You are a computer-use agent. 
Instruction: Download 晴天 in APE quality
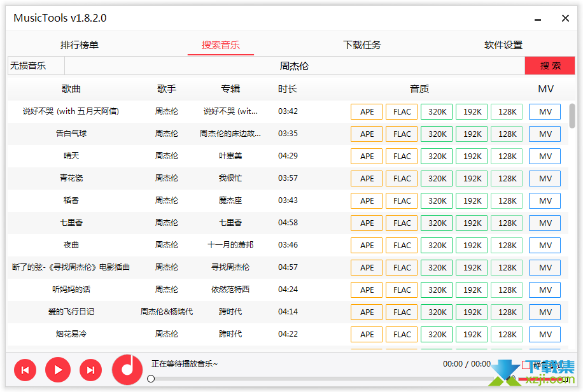tap(367, 156)
